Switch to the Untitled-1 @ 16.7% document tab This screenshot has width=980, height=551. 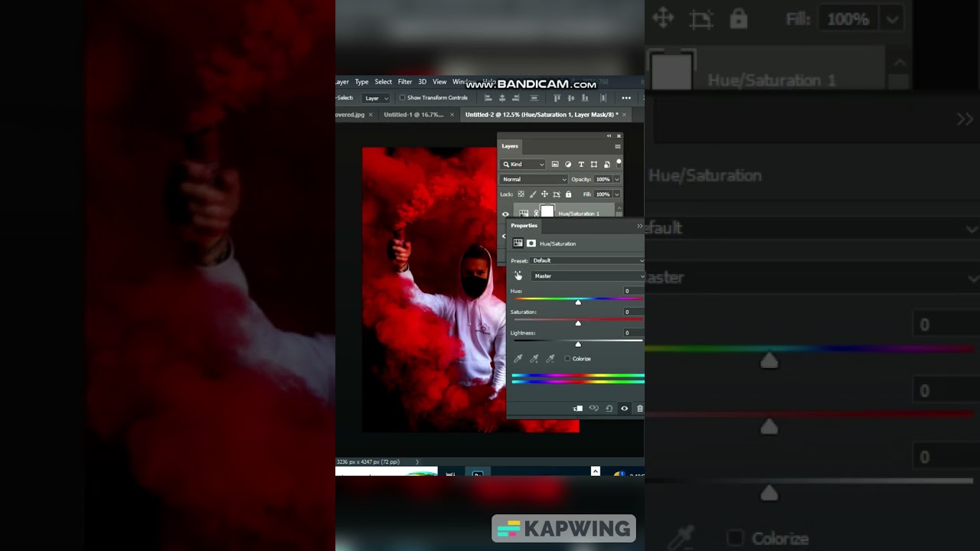tap(413, 115)
